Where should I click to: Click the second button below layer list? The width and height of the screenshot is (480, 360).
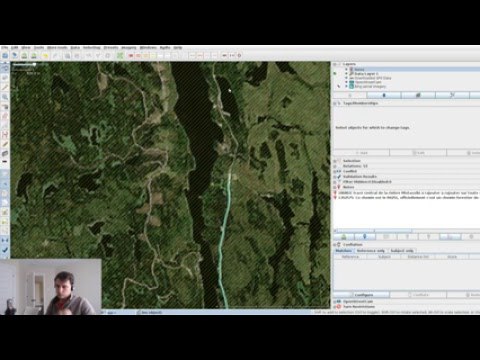coord(384,95)
